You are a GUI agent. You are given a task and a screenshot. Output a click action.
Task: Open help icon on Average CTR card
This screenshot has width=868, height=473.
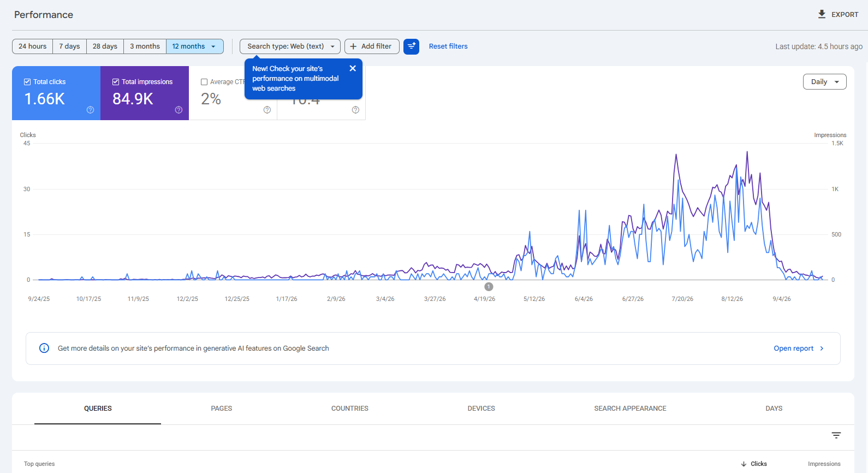pyautogui.click(x=267, y=110)
